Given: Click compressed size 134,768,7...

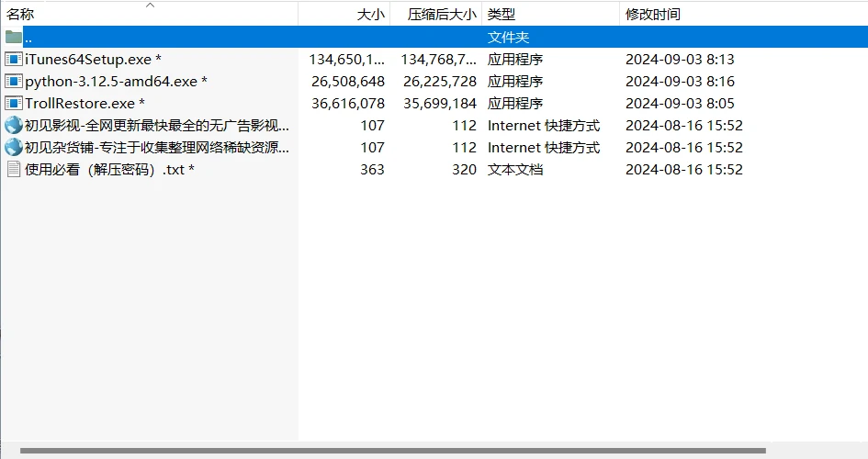Looking at the screenshot, I should [x=438, y=59].
